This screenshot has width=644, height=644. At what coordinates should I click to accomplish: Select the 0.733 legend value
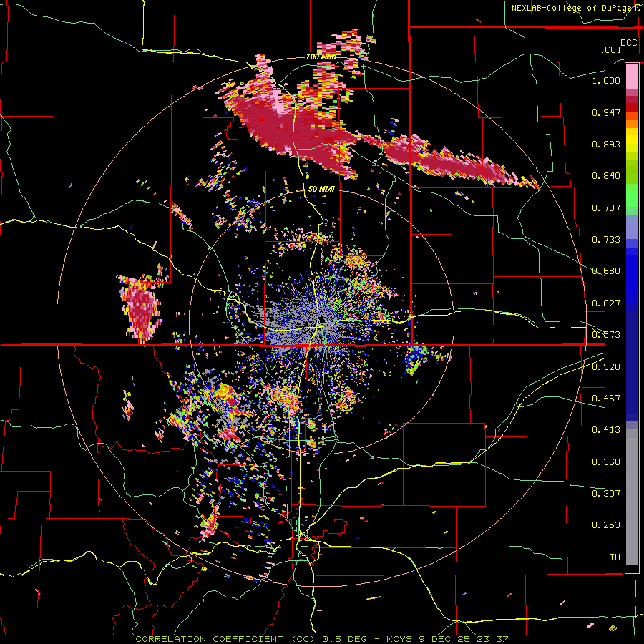606,240
